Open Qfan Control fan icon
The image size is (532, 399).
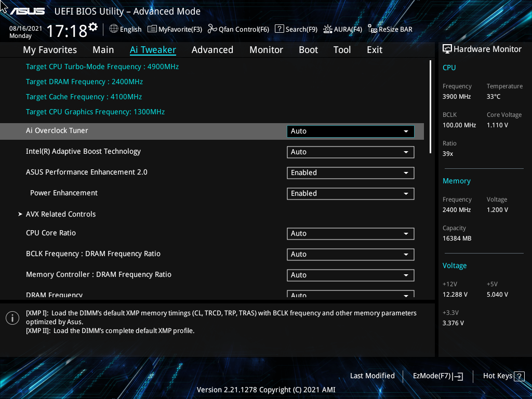pyautogui.click(x=212, y=29)
